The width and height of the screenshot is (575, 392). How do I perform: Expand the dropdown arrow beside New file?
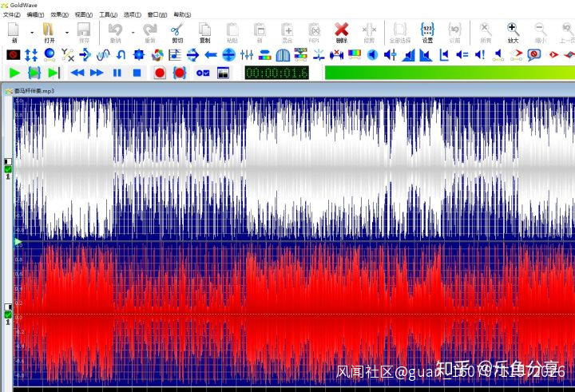[x=32, y=33]
